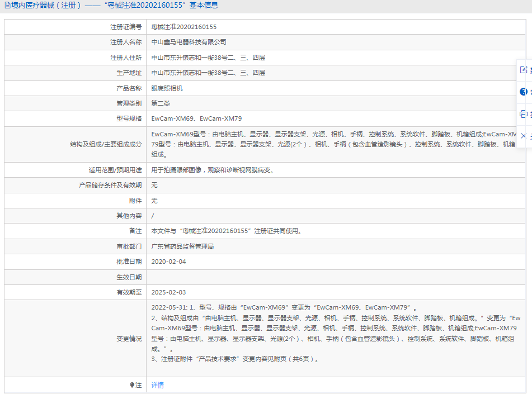The image size is (532, 399).
Task: Open the 详情 link
Action: pos(157,385)
